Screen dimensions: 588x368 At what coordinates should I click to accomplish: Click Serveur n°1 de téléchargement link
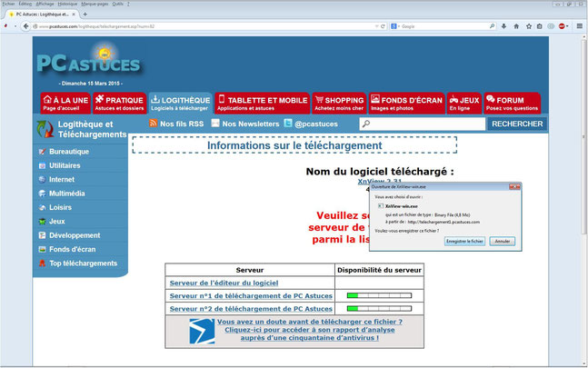coord(251,295)
